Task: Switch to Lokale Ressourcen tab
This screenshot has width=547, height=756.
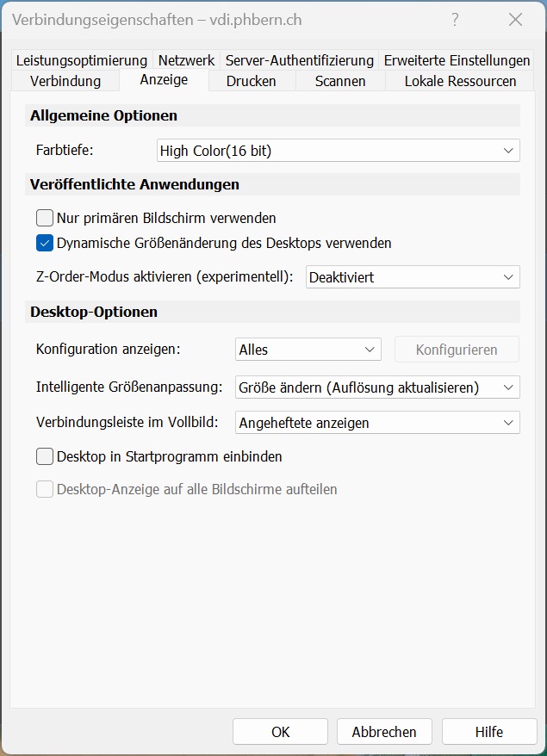Action: pyautogui.click(x=457, y=80)
